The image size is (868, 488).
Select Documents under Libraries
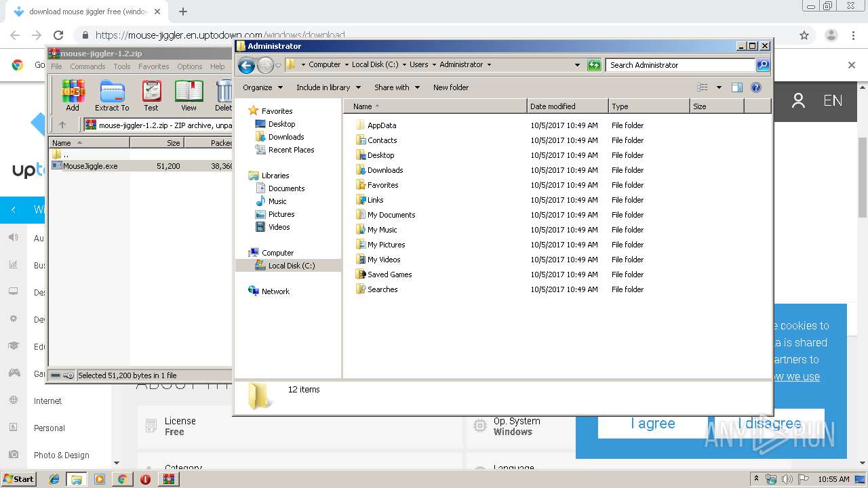286,188
